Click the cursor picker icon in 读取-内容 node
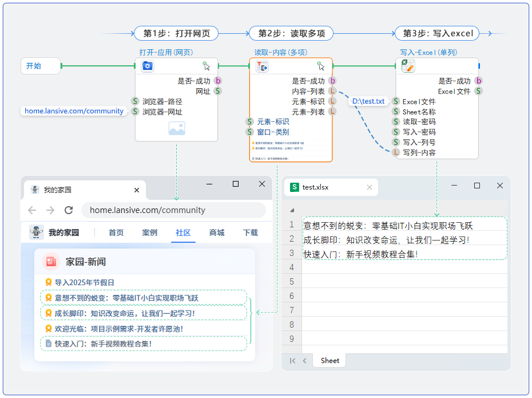This screenshot has height=398, width=532. [321, 66]
